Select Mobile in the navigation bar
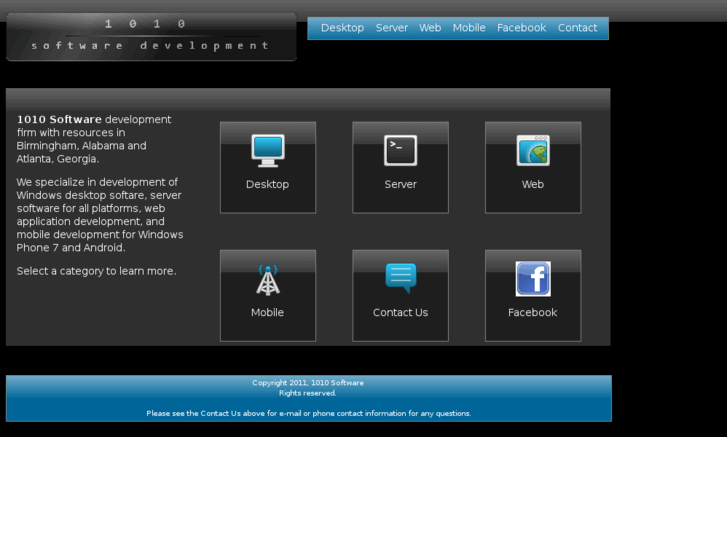The width and height of the screenshot is (727, 545). pyautogui.click(x=469, y=28)
